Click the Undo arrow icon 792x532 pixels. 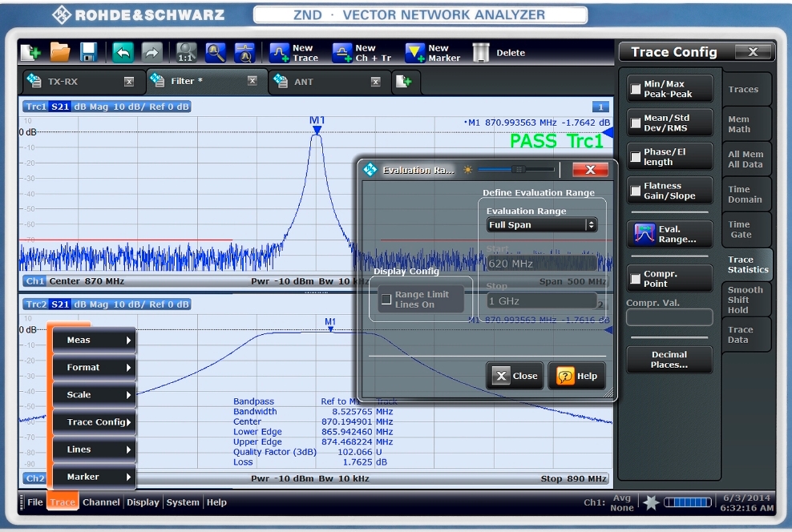point(123,52)
